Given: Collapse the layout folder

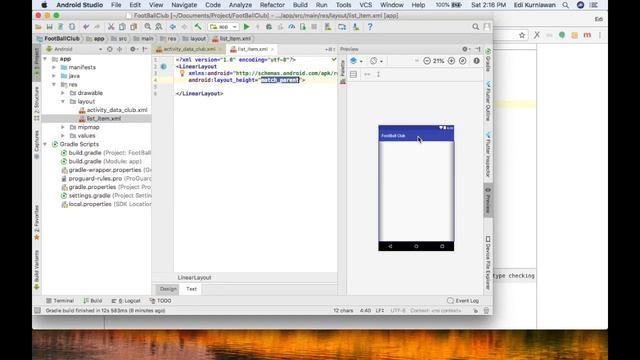Looking at the screenshot, I should point(63,102).
